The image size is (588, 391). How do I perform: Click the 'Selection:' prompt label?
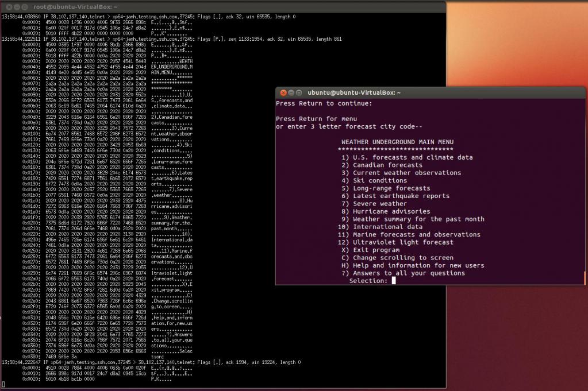pyautogui.click(x=368, y=281)
